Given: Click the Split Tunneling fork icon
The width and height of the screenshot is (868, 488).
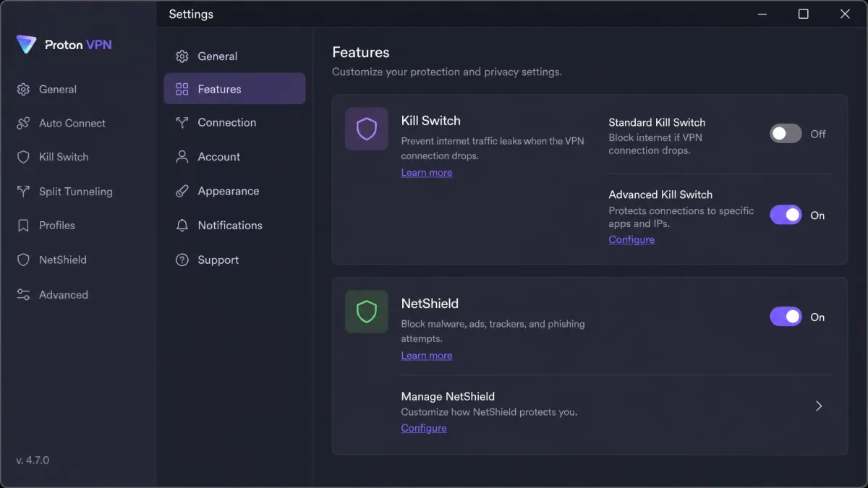Looking at the screenshot, I should 23,192.
